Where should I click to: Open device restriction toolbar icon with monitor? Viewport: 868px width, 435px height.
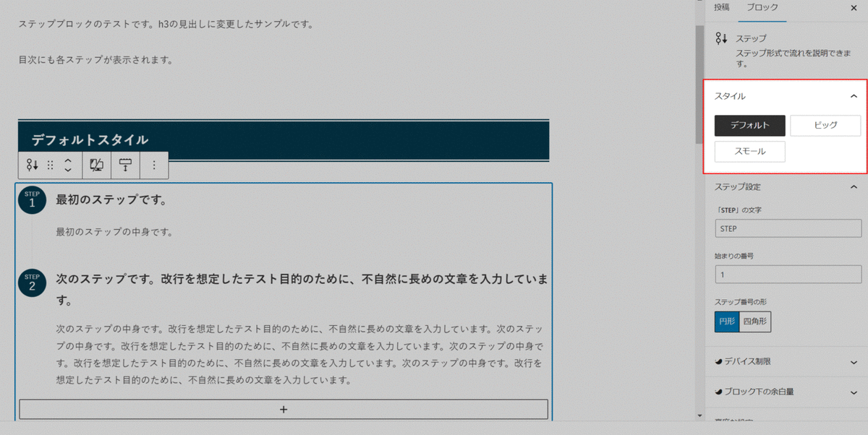(96, 165)
